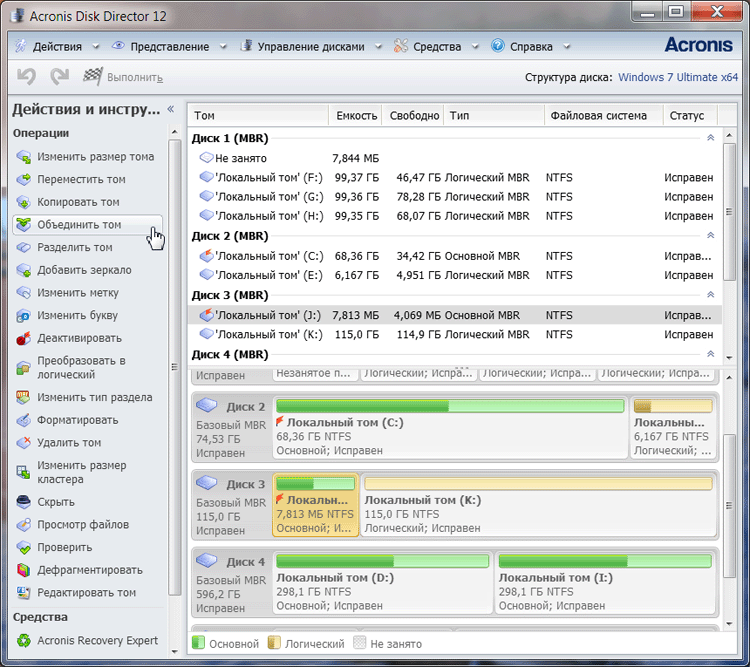Screen dimensions: 750x667
Task: Click the Check volume icon (Проверить)
Action: (23, 547)
